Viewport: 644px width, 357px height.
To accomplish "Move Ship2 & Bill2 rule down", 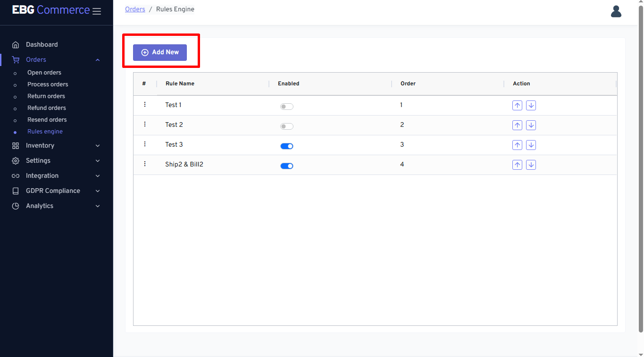I will [531, 165].
